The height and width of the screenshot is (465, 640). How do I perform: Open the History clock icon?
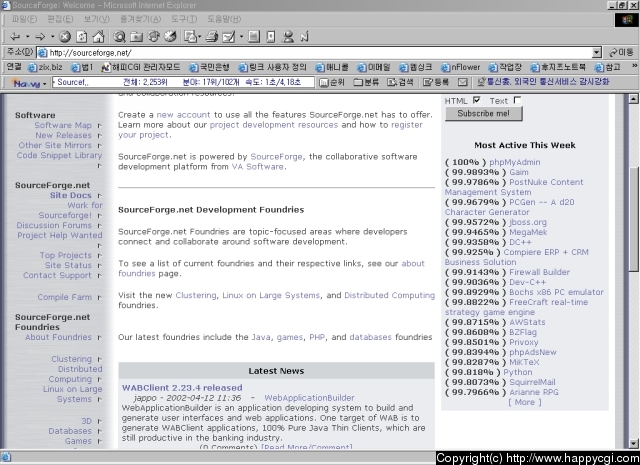170,37
